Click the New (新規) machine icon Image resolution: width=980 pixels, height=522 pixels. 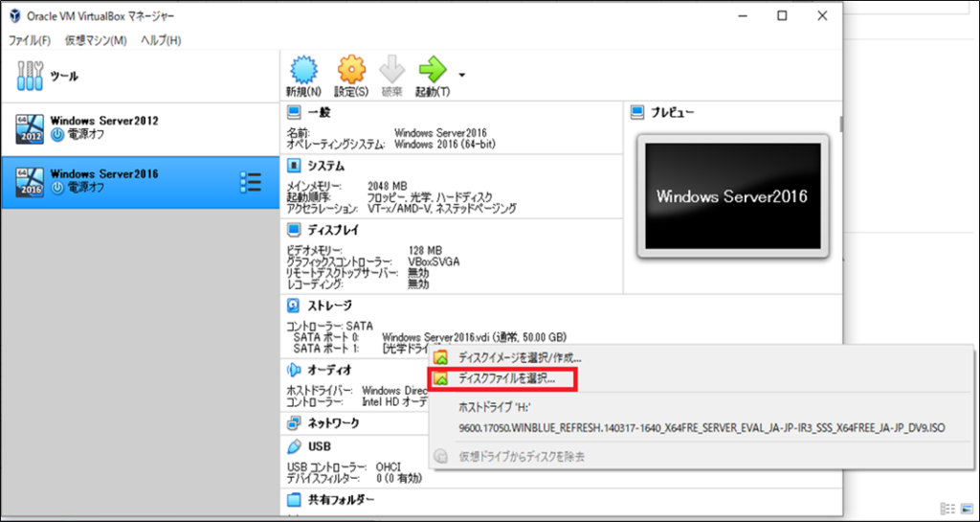coord(303,69)
